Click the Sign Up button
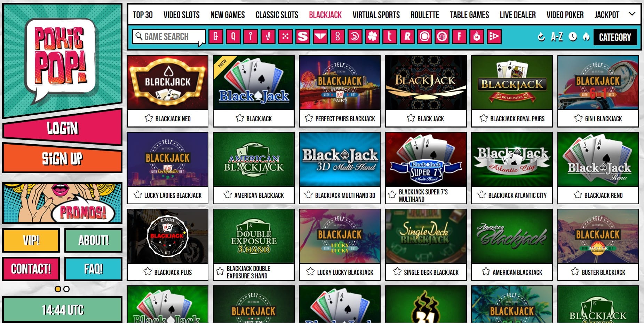The image size is (644, 323). tap(62, 159)
